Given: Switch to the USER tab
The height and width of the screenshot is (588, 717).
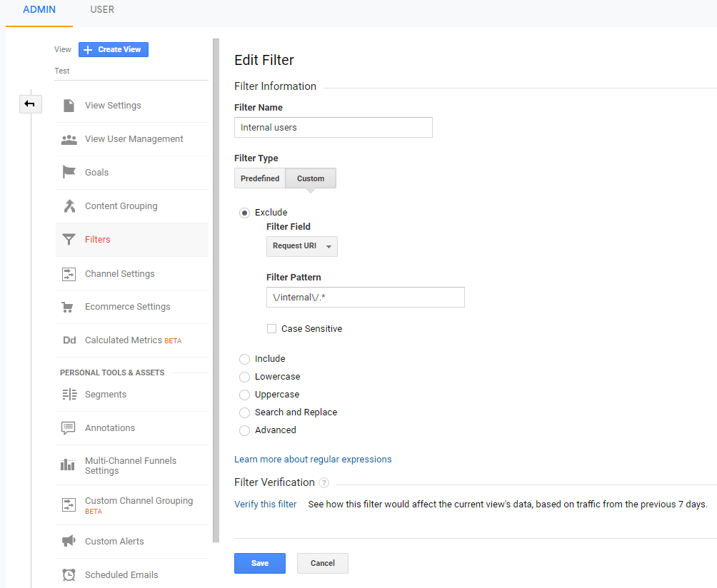Looking at the screenshot, I should coord(101,9).
